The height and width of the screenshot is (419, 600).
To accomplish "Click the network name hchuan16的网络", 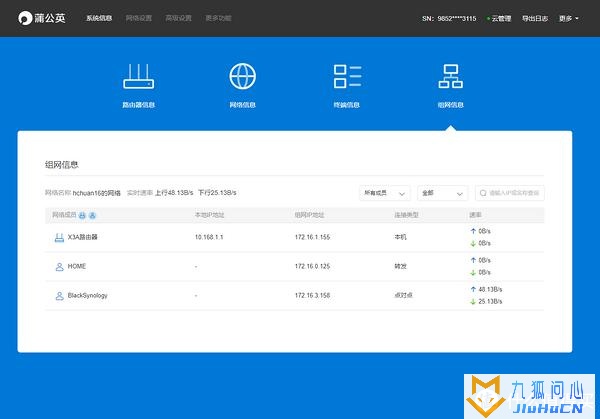I will pos(96,193).
